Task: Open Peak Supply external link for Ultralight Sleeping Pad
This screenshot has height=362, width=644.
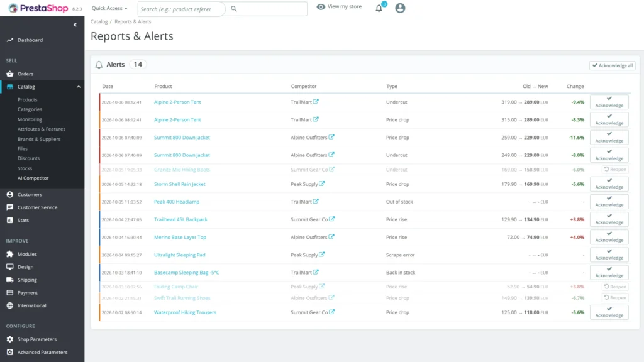Action: tap(321, 254)
